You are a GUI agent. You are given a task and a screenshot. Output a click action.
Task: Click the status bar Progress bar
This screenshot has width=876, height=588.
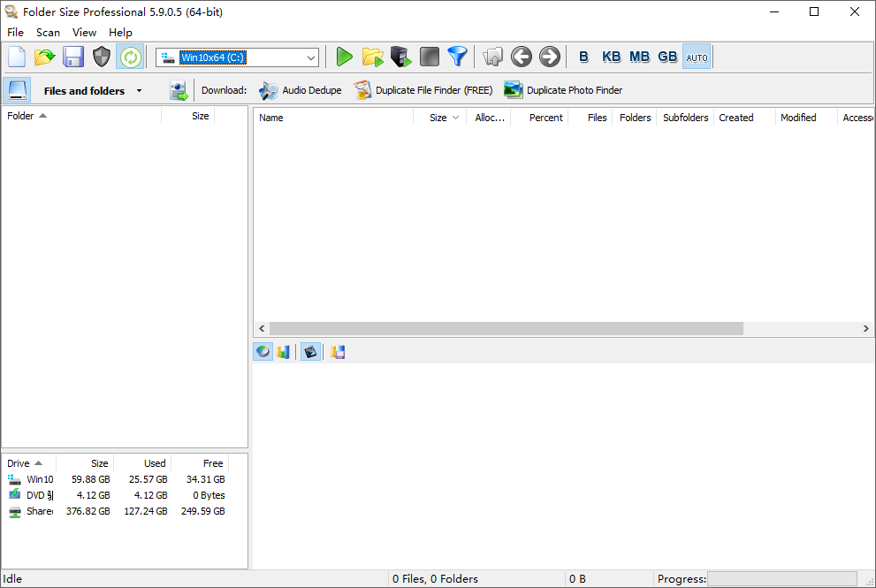click(781, 579)
